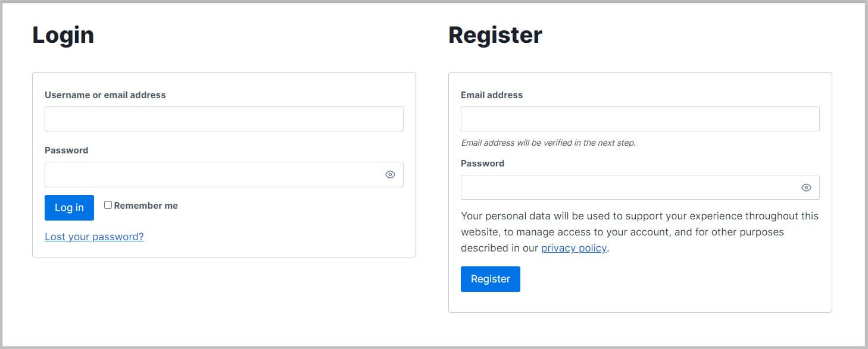Reveal the Register password with eye icon
Viewport: 868px width, 349px height.
(x=806, y=188)
